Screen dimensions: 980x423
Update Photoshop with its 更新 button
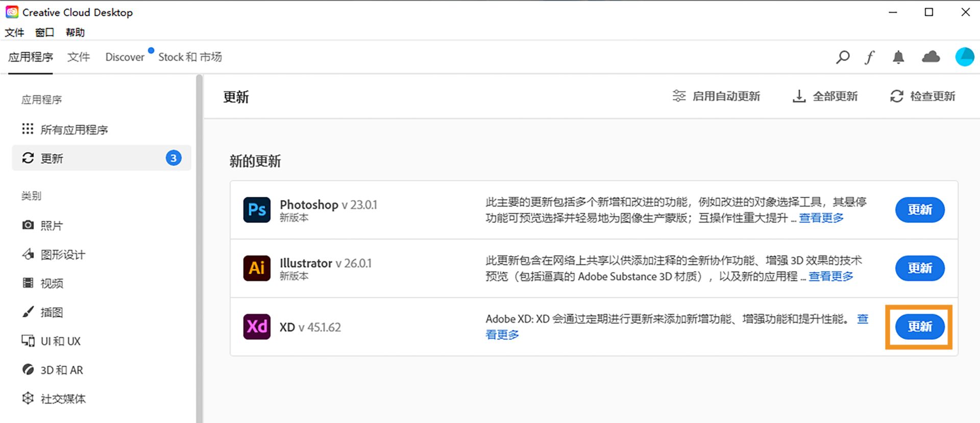pyautogui.click(x=920, y=209)
